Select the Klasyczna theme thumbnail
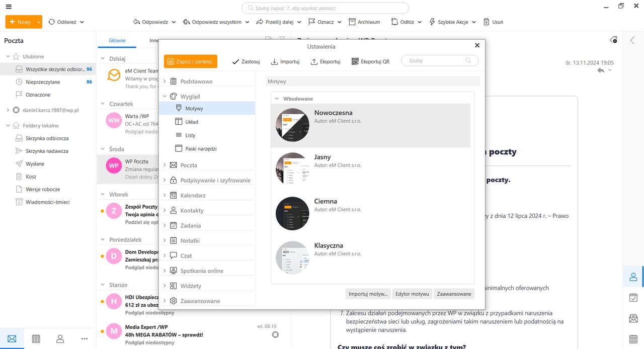 tap(292, 258)
